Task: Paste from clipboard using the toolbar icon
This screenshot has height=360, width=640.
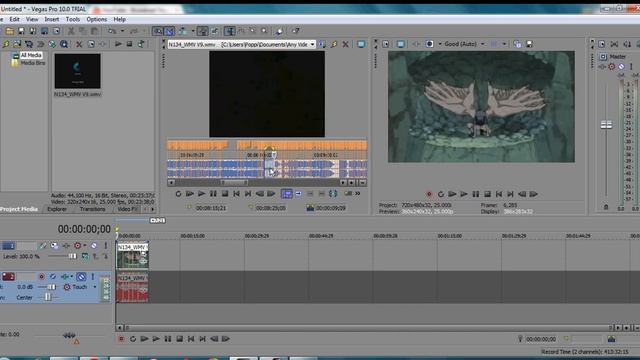Action: (94, 31)
